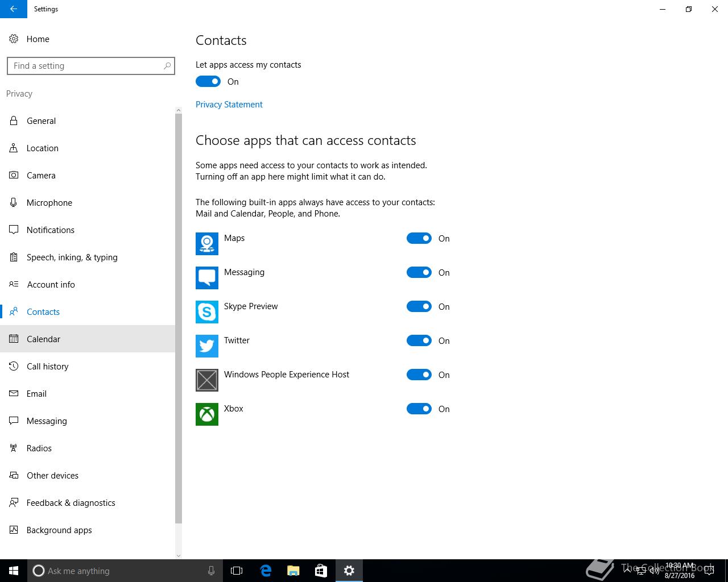Screen dimensions: 728x582
Task: Click the Maps app icon
Action: tap(207, 244)
